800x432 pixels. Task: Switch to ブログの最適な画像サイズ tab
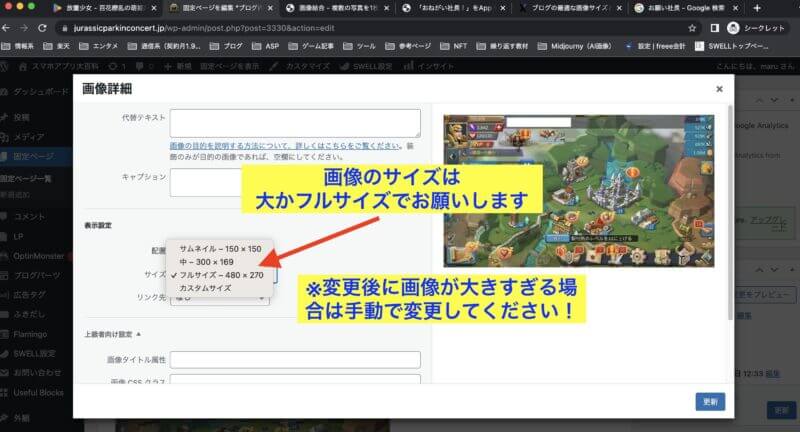[569, 8]
